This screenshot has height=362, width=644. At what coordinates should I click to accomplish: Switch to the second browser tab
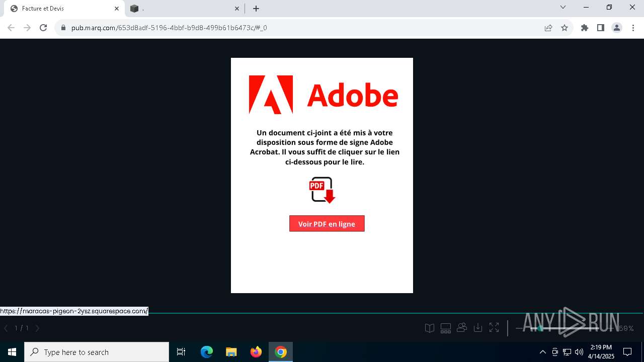[185, 9]
